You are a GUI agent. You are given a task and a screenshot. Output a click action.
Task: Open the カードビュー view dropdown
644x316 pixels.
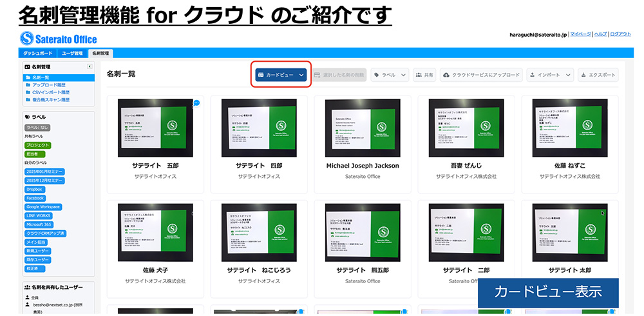point(281,75)
